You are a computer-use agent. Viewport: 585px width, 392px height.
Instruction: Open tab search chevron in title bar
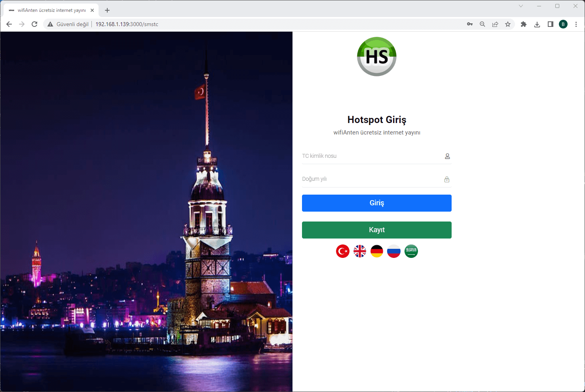pos(521,6)
